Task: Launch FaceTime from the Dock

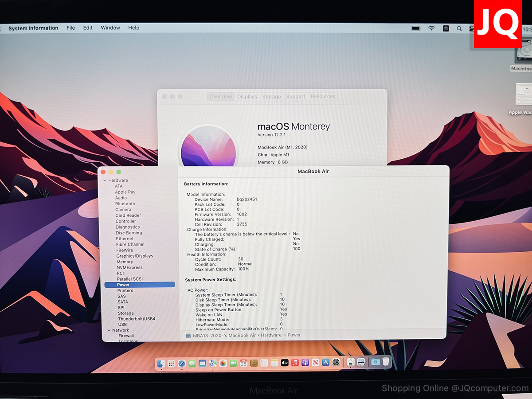Action: [233, 363]
